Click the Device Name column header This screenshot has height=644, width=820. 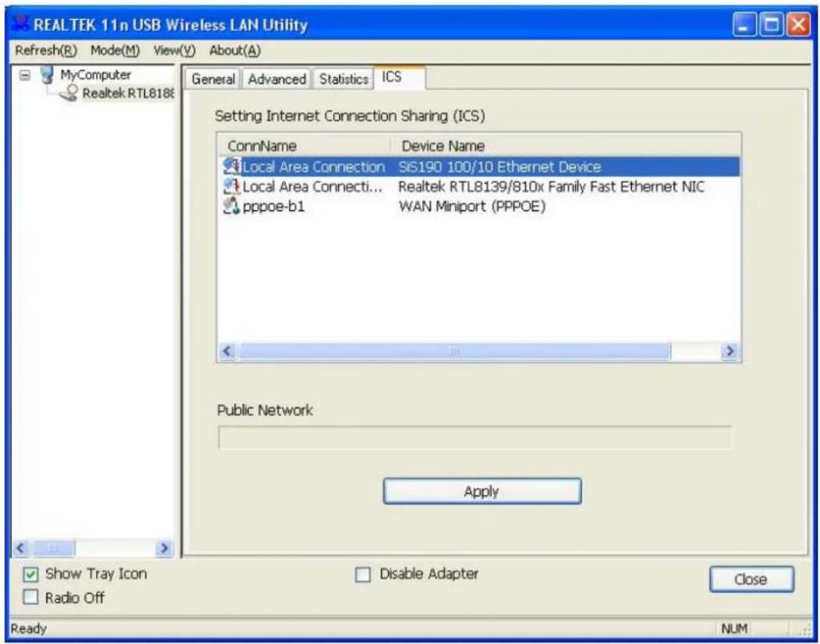coord(565,146)
